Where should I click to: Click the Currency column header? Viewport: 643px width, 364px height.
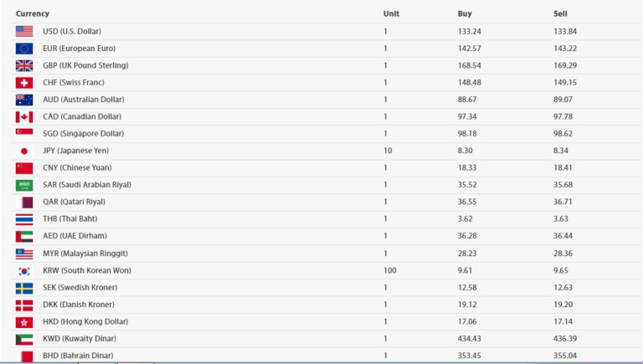32,13
